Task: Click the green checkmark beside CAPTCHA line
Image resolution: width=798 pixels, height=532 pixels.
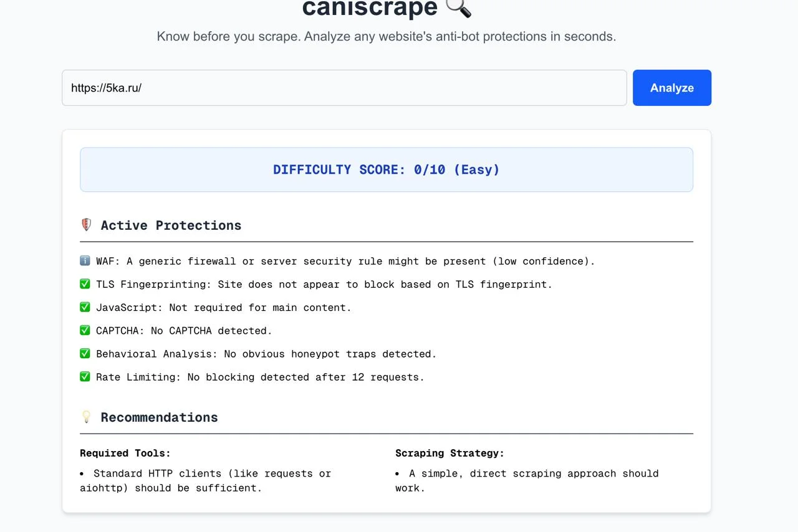Action: click(85, 330)
